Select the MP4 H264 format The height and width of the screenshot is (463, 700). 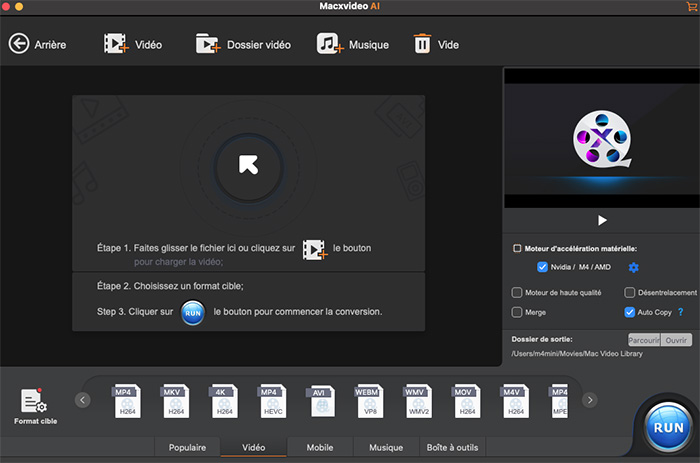click(x=127, y=400)
